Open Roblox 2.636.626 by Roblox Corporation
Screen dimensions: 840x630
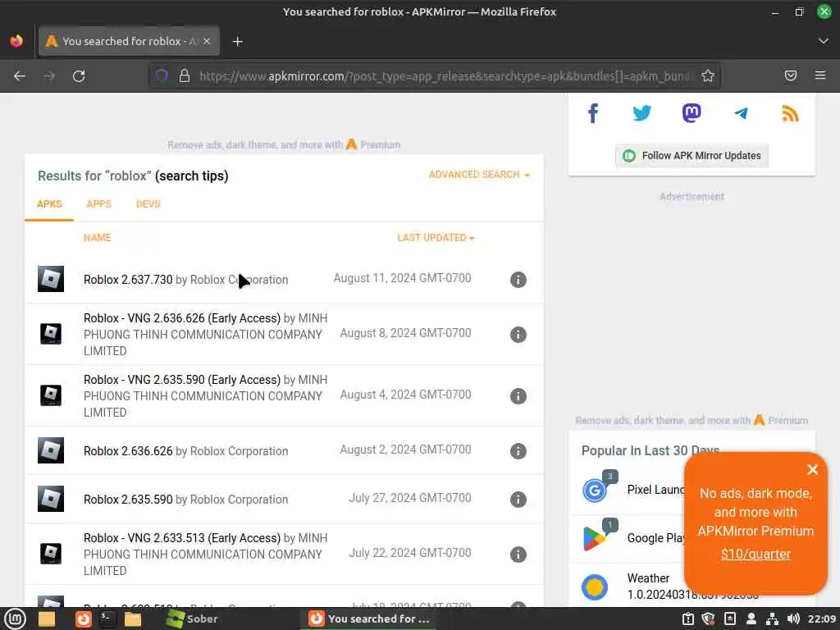point(186,451)
